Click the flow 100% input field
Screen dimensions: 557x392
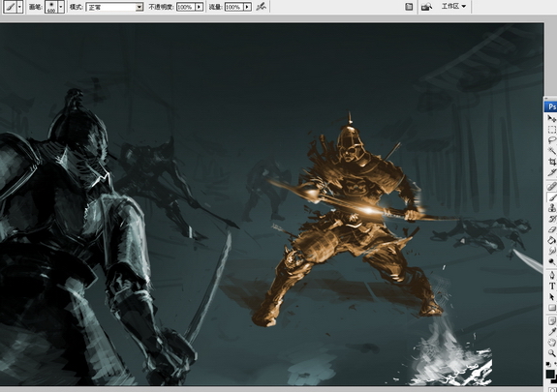click(x=234, y=7)
